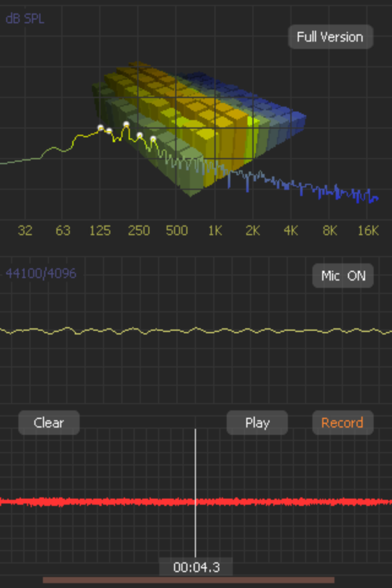Click the 00:04.3 time label
392x588 pixels.
[196, 567]
